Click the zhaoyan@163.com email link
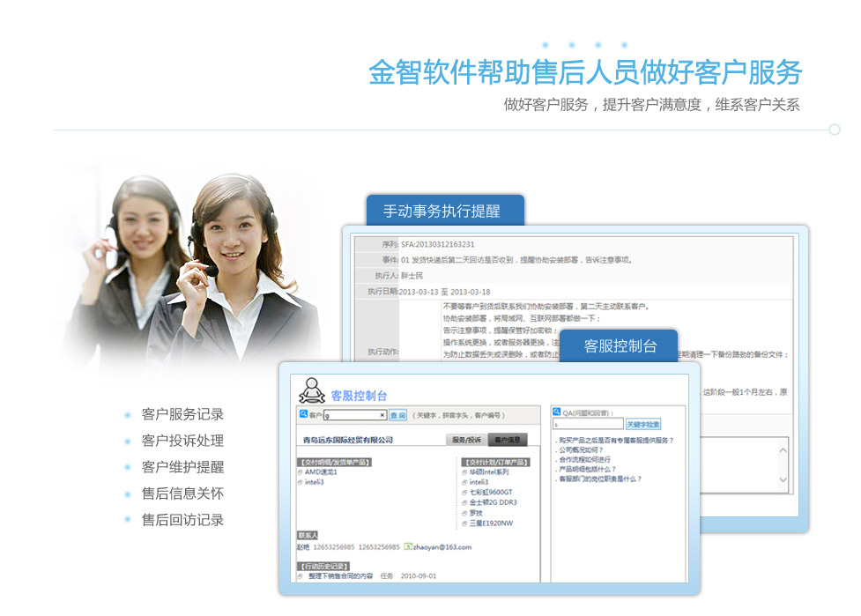 click(x=442, y=547)
